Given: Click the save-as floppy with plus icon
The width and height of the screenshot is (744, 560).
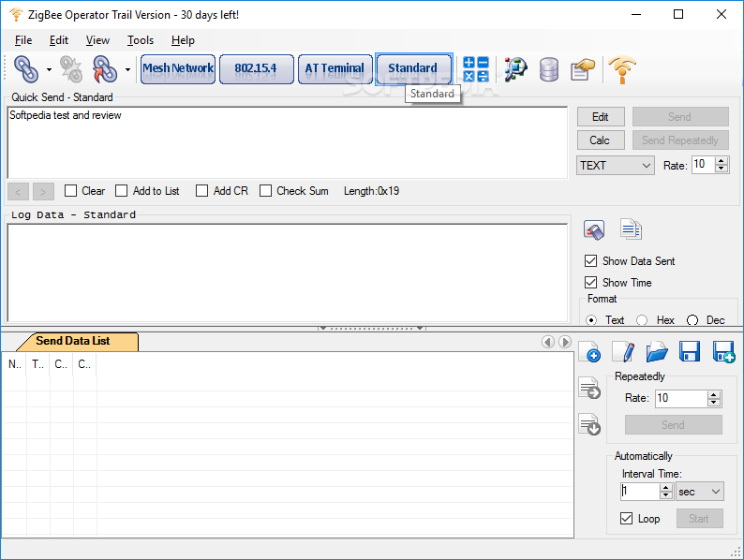Looking at the screenshot, I should coord(723,352).
